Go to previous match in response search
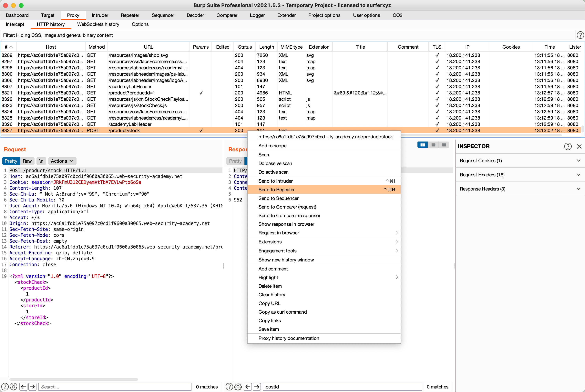Image resolution: width=585 pixels, height=392 pixels. click(248, 387)
